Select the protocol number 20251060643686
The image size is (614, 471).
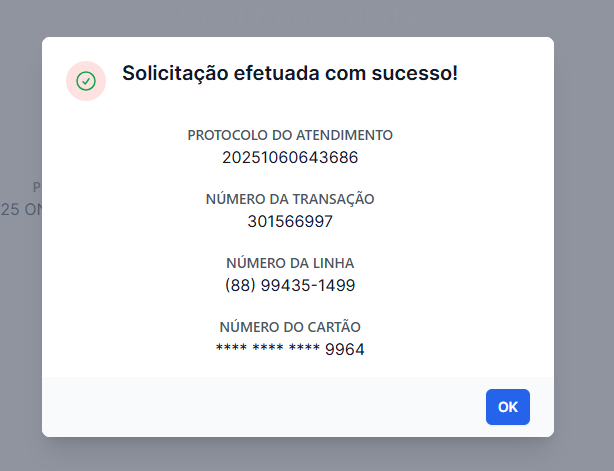[290, 157]
